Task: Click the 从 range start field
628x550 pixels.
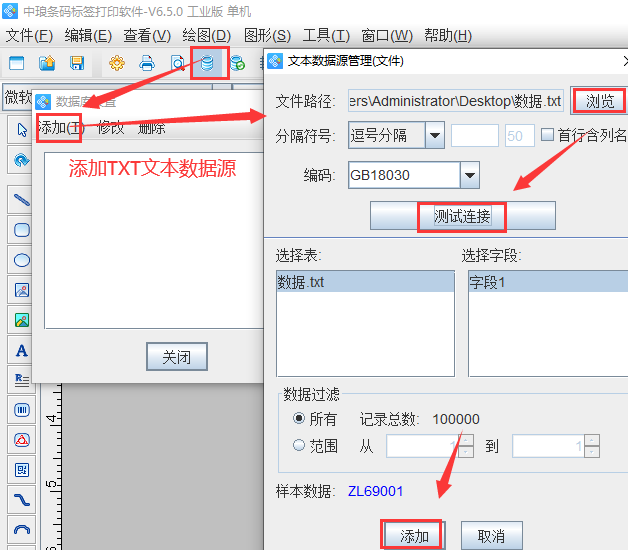Action: pos(422,445)
